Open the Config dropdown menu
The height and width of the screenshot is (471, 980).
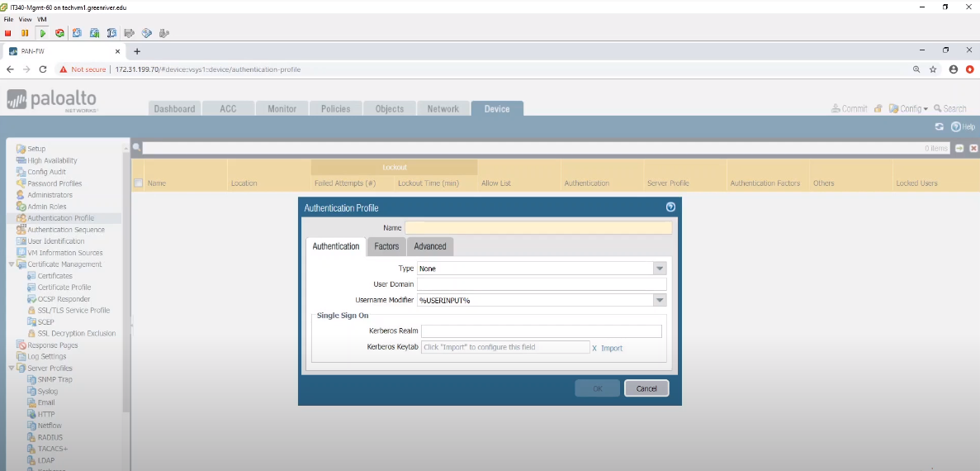909,109
